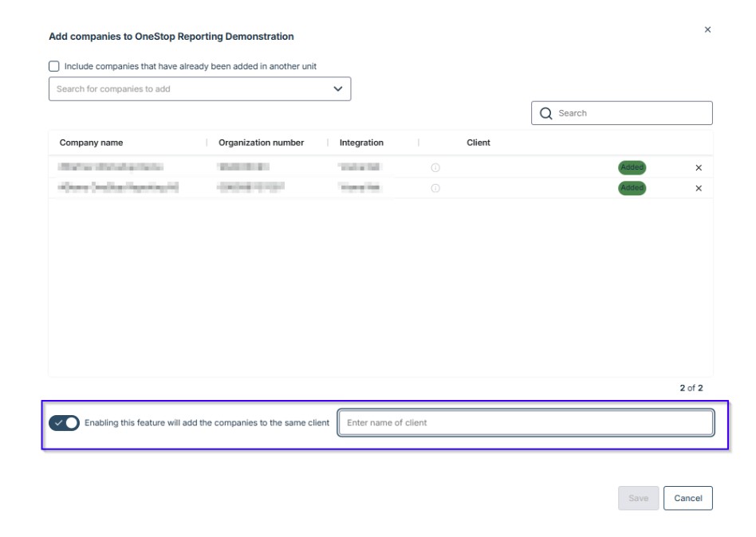Click the Client column header
This screenshot has height=537, width=756.
pos(478,143)
